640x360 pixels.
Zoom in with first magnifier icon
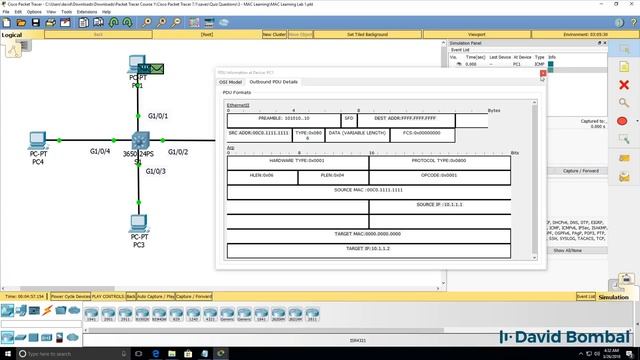click(x=147, y=22)
